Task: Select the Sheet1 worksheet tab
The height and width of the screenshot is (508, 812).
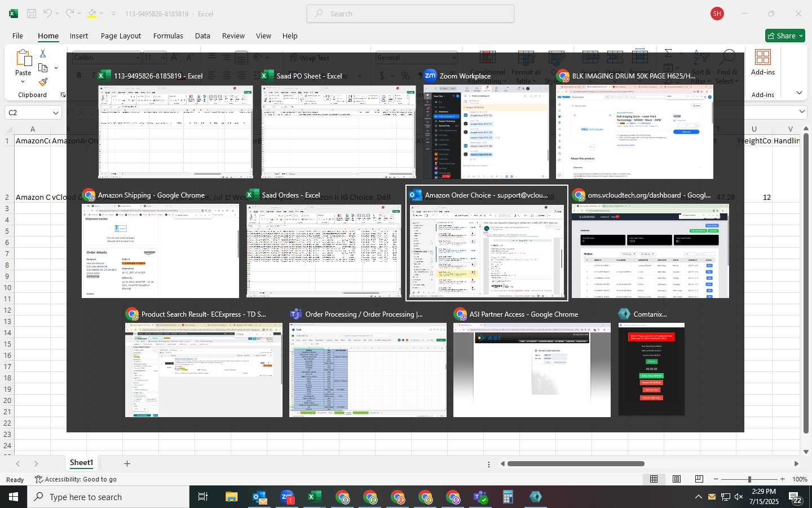Action: coord(81,463)
